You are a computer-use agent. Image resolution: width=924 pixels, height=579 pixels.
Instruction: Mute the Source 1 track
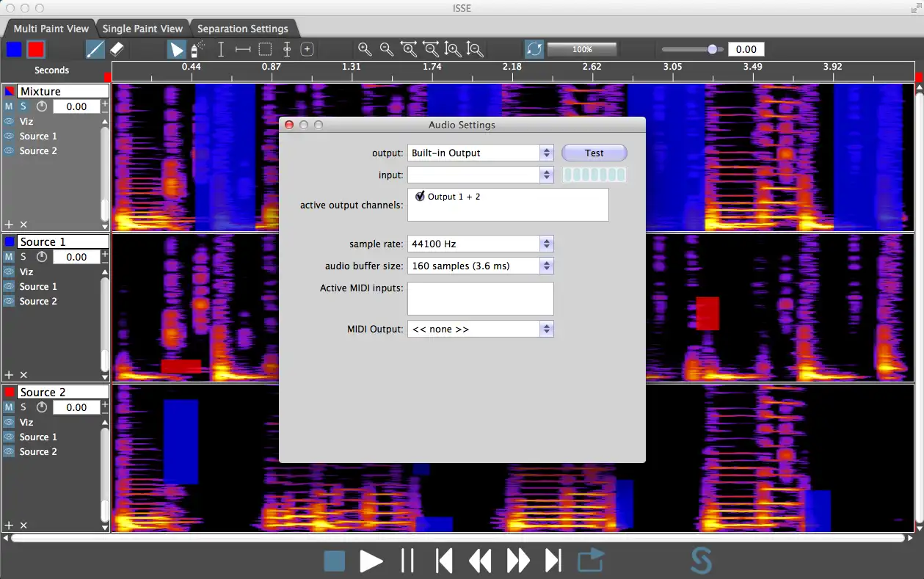[x=9, y=257]
